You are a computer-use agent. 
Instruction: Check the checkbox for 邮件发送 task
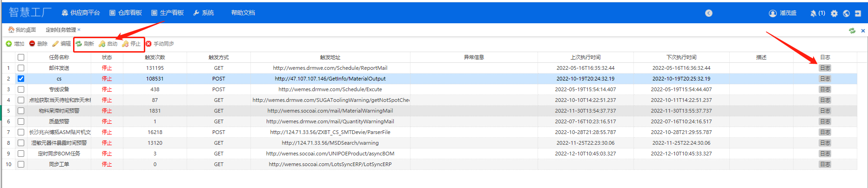[x=21, y=68]
